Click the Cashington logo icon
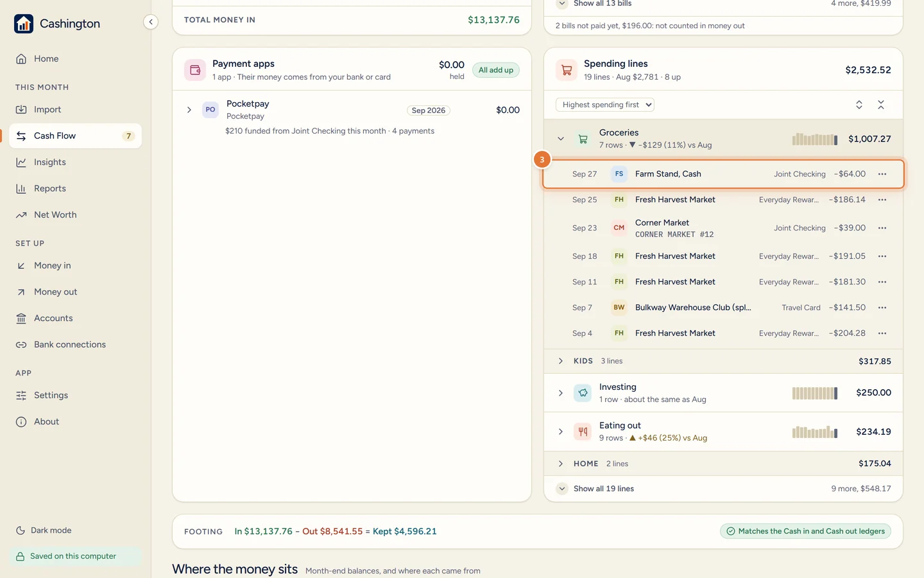Image resolution: width=924 pixels, height=578 pixels. (24, 24)
